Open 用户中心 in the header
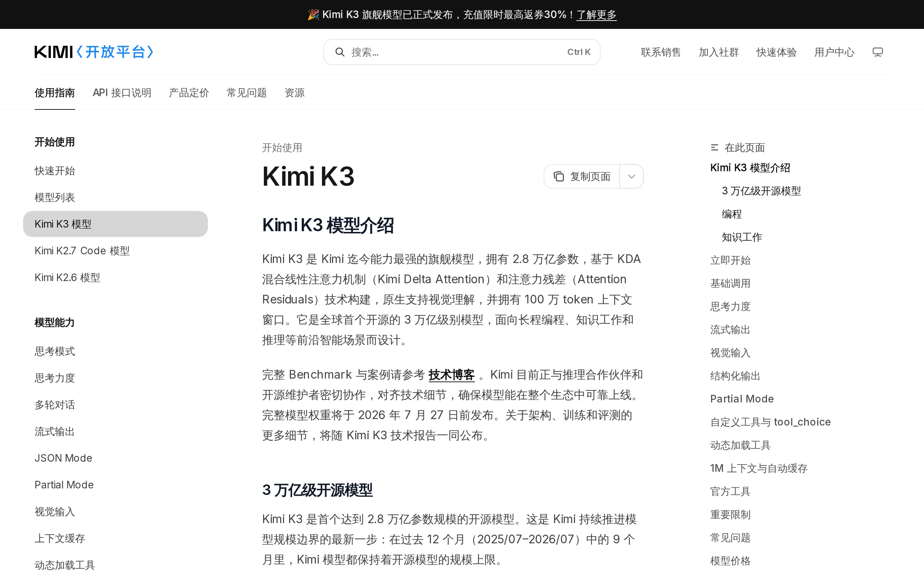 pos(834,52)
